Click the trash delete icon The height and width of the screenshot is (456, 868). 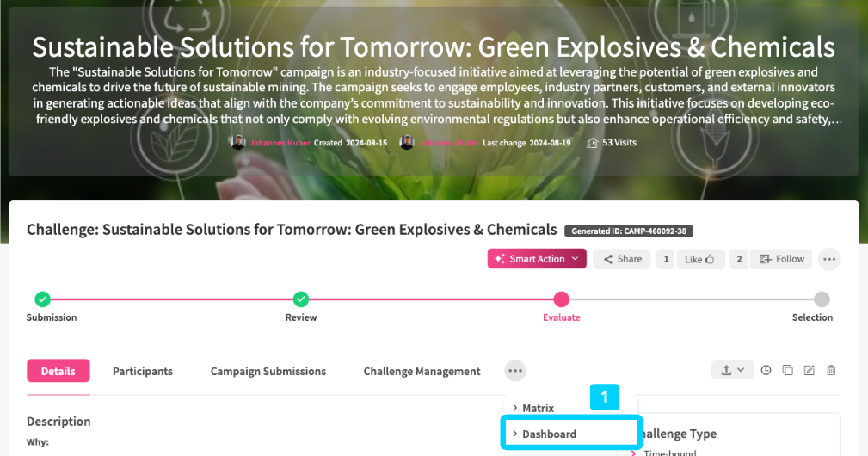point(831,371)
